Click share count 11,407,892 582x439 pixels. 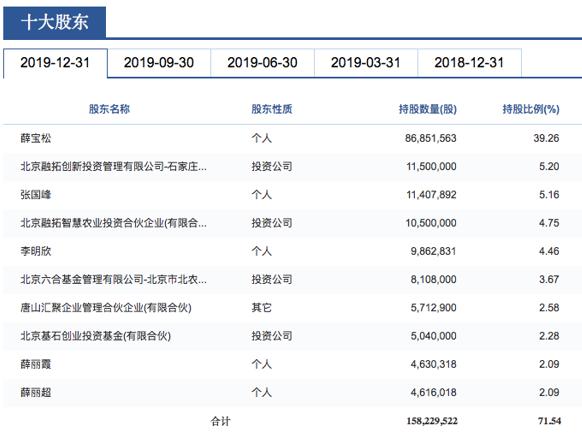(431, 195)
